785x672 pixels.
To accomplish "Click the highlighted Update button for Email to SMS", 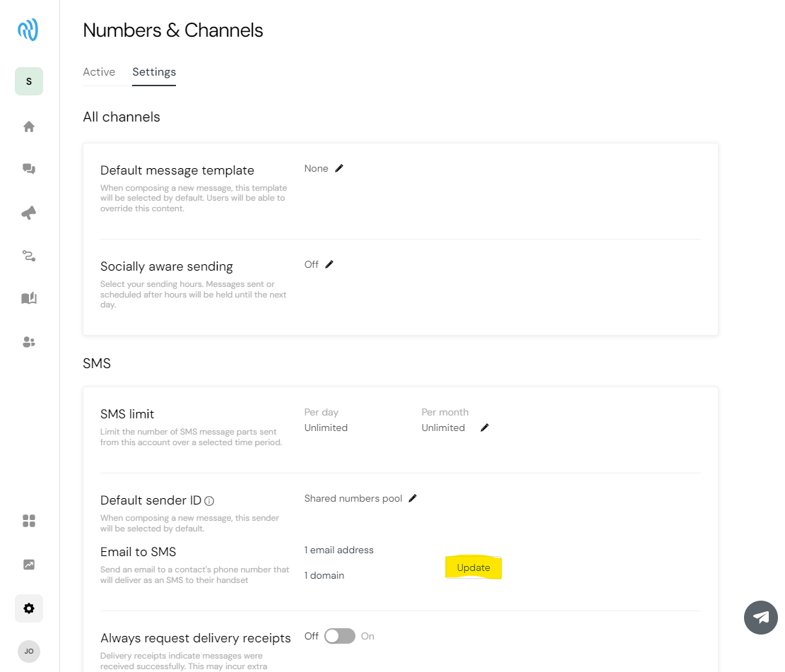I will tap(473, 567).
